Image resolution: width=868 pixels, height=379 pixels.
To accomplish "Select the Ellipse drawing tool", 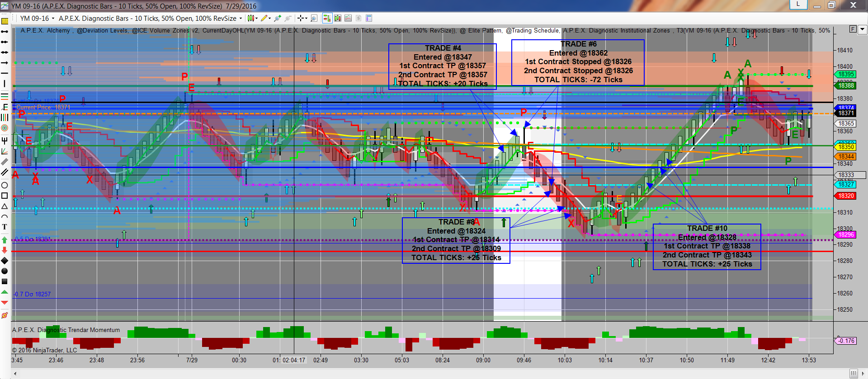I will click(x=5, y=185).
